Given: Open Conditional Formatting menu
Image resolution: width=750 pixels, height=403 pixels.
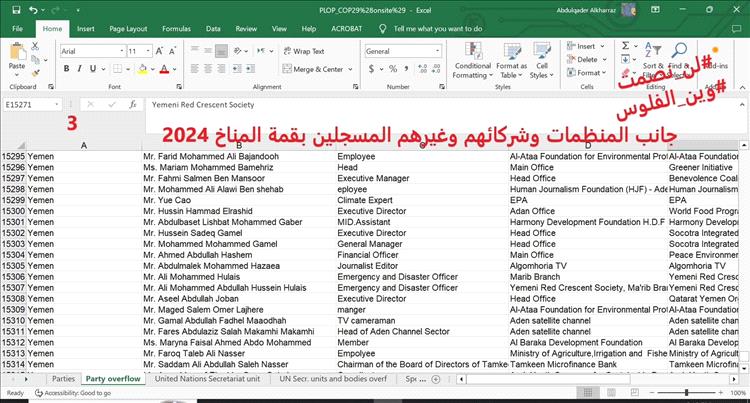Looking at the screenshot, I should click(x=473, y=61).
